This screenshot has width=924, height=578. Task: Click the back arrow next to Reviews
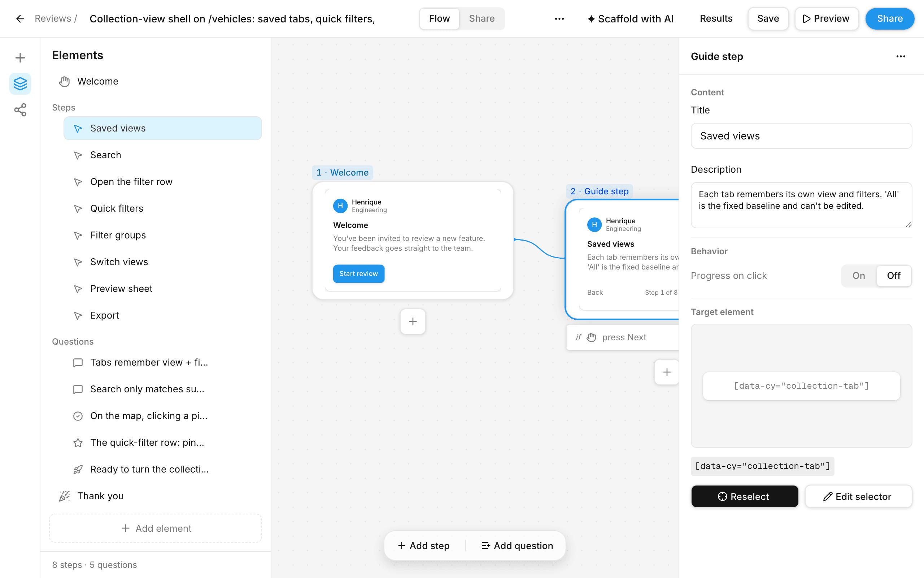(20, 19)
